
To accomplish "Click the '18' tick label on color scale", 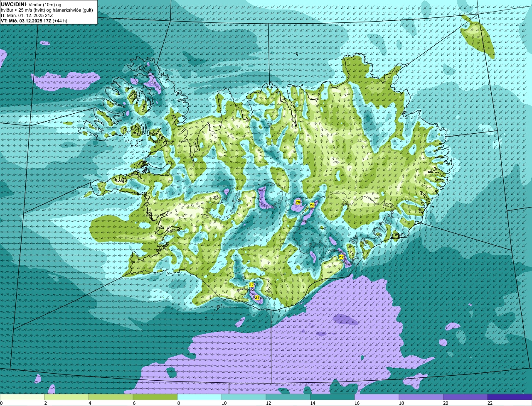I will pyautogui.click(x=401, y=403).
